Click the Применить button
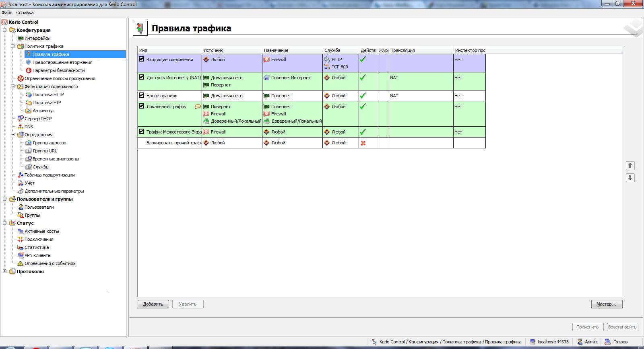The width and height of the screenshot is (644, 349). point(588,327)
